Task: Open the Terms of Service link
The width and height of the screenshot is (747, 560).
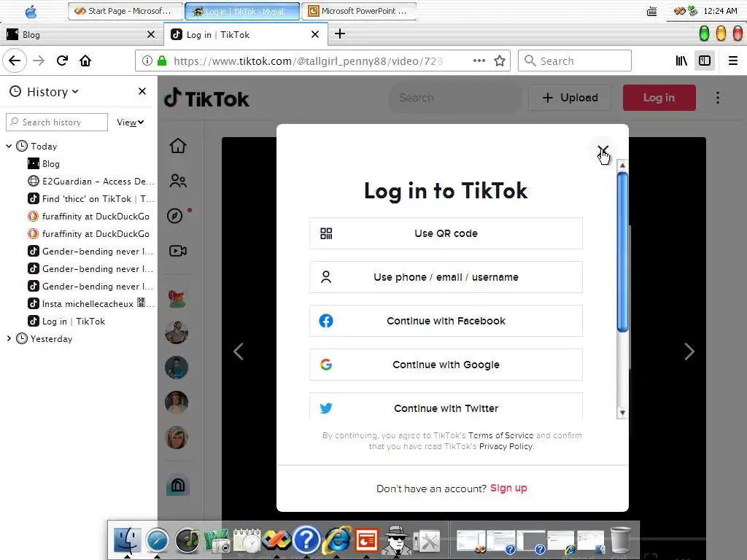Action: tap(500, 435)
